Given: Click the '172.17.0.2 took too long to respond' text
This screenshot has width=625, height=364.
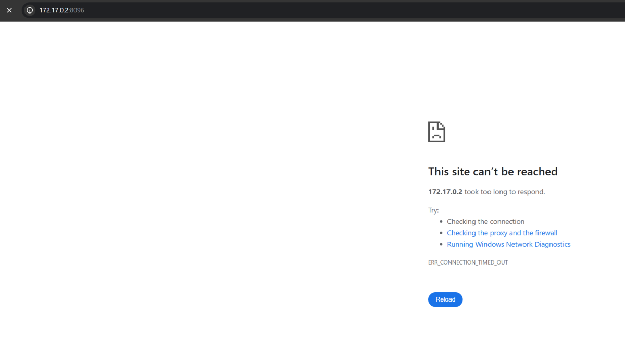Looking at the screenshot, I should 486,192.
